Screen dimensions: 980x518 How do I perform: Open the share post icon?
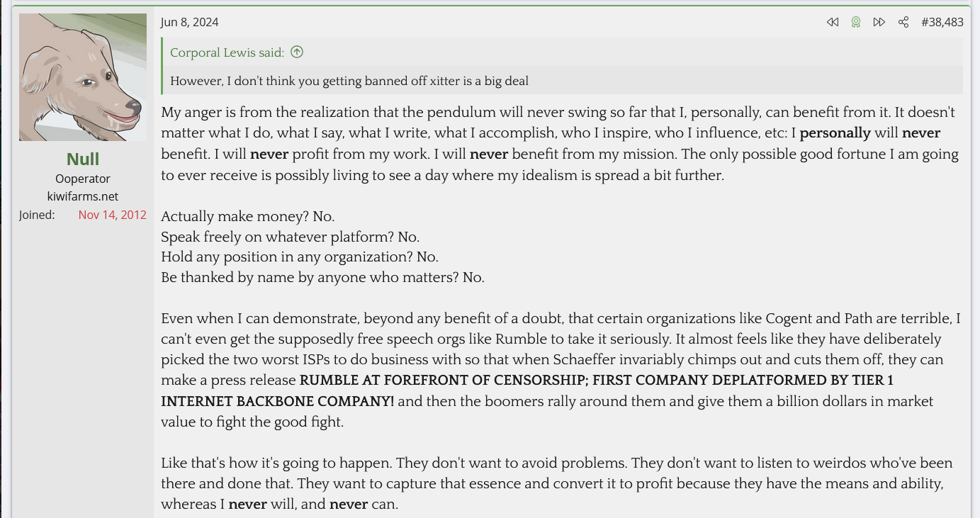903,22
